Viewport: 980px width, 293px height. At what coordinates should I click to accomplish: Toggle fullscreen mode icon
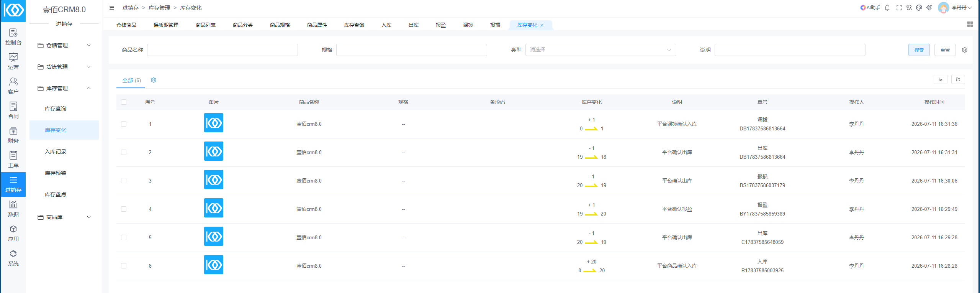coord(899,8)
